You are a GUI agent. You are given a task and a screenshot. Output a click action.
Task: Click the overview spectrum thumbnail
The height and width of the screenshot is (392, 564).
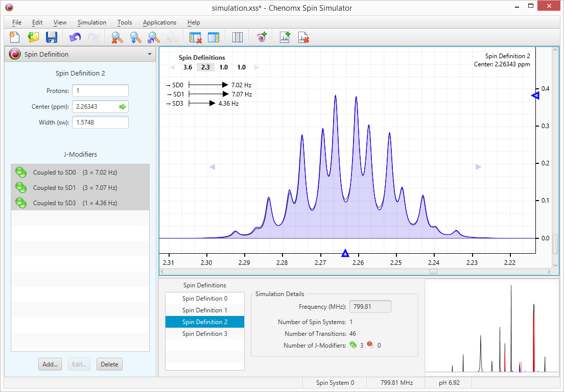(491, 328)
